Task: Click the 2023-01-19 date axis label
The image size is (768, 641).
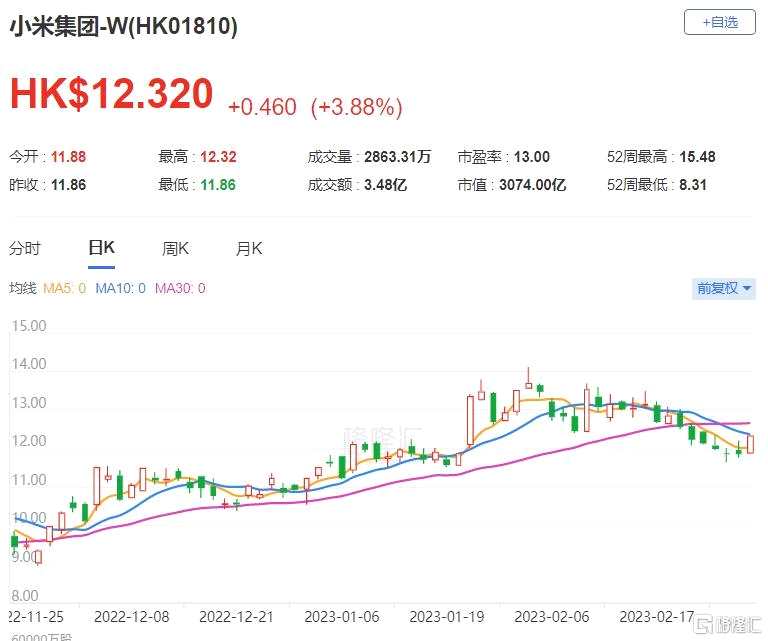Action: [x=447, y=617]
